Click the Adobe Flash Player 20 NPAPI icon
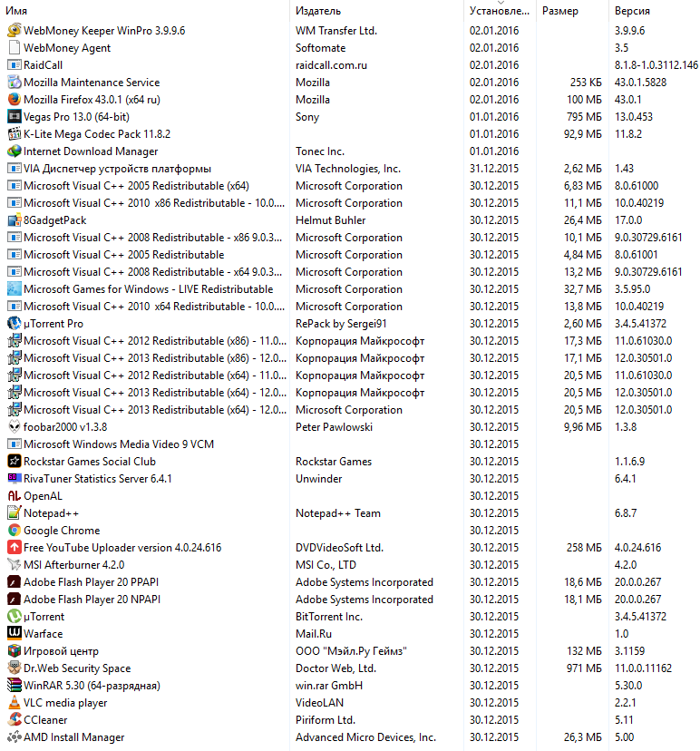Screen dimensions: 700x751 point(15,600)
